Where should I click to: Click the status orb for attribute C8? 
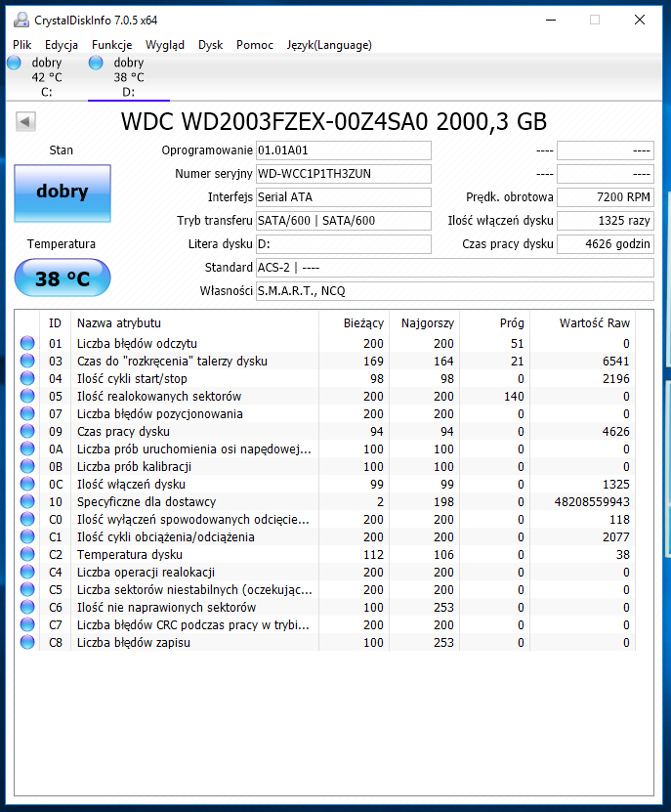[x=27, y=643]
